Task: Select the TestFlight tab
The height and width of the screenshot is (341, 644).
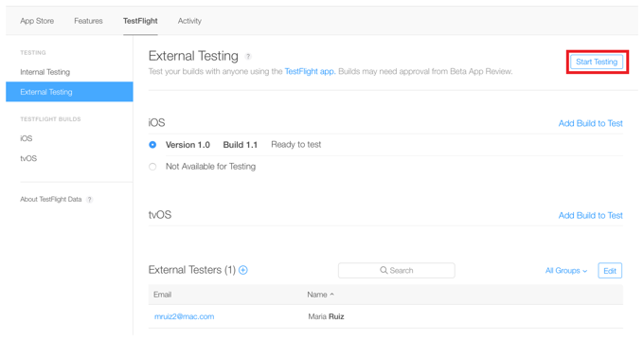Action: [140, 21]
